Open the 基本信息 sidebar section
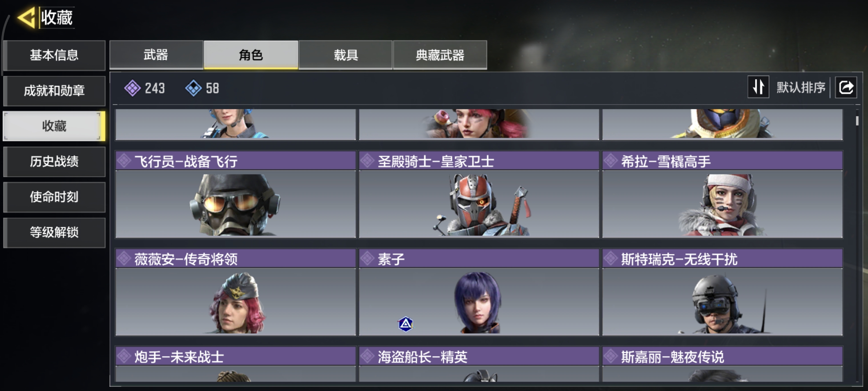The image size is (868, 391). [x=54, y=55]
